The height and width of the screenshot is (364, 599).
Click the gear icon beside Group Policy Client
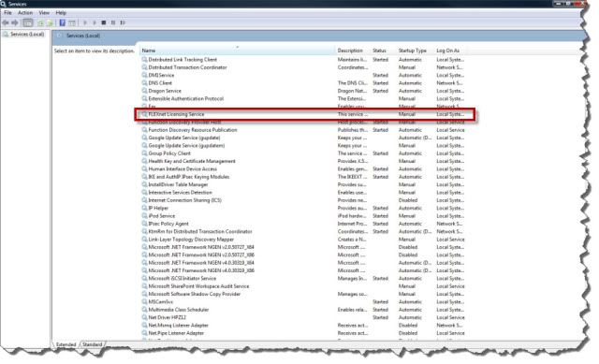[144, 153]
